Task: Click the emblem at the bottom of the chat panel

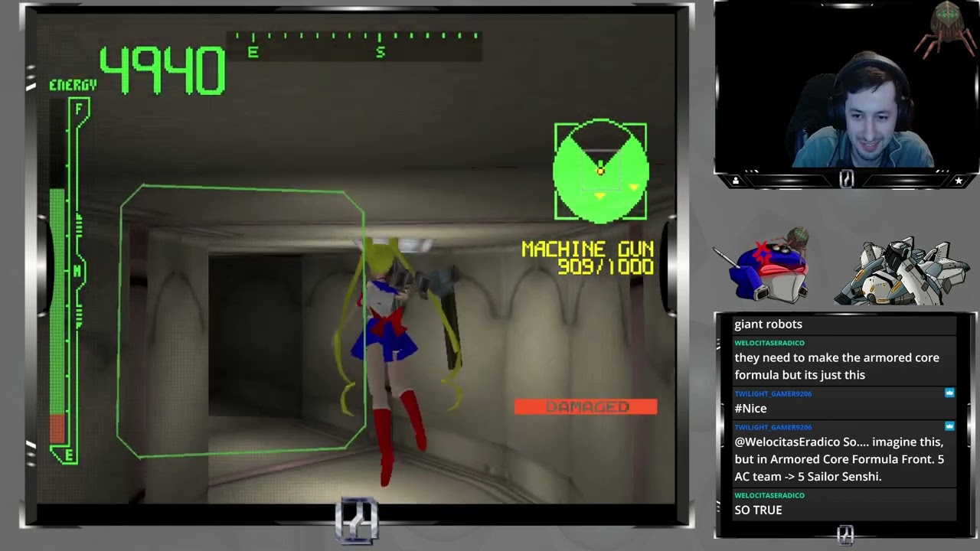Action: [x=845, y=535]
